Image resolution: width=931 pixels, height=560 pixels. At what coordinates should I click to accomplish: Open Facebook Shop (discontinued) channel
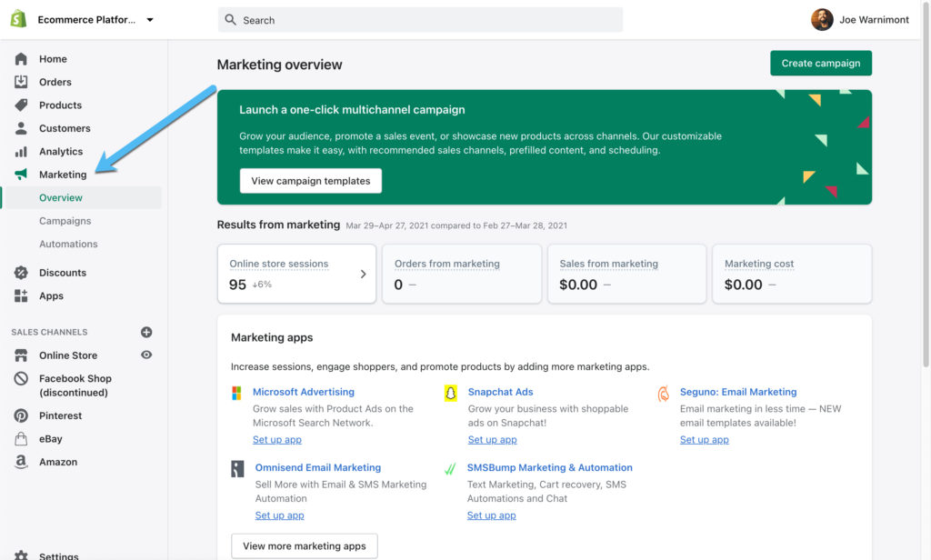(x=75, y=385)
